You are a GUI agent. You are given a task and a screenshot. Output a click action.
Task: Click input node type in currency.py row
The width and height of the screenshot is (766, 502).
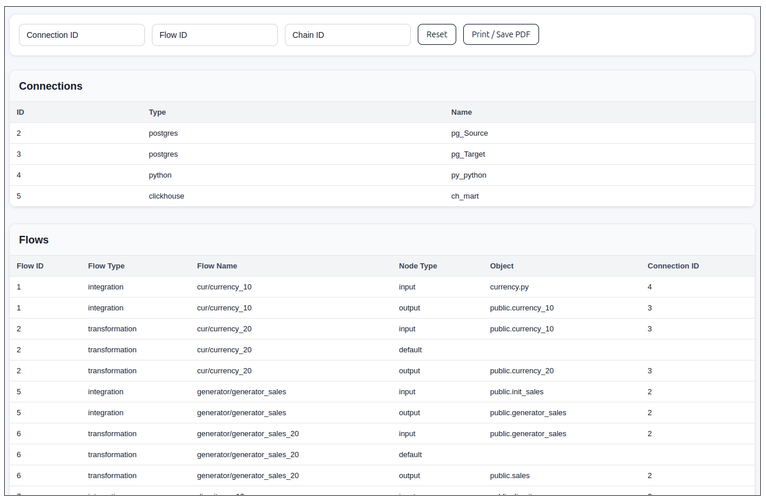click(x=407, y=287)
